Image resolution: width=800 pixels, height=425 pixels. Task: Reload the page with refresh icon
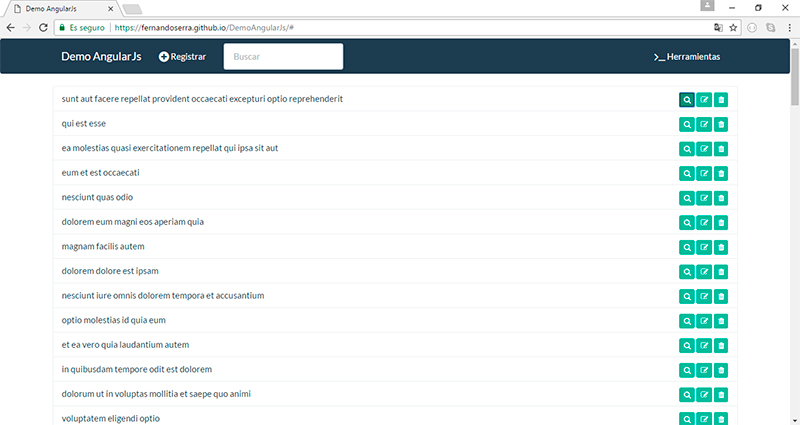pyautogui.click(x=43, y=28)
